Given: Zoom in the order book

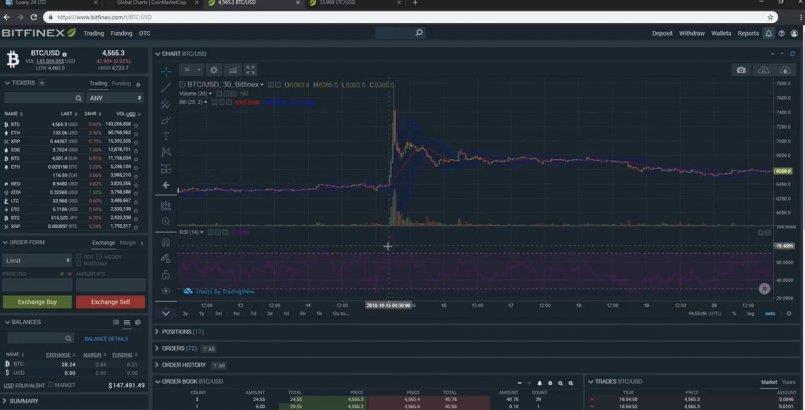Looking at the screenshot, I should pyautogui.click(x=571, y=383).
